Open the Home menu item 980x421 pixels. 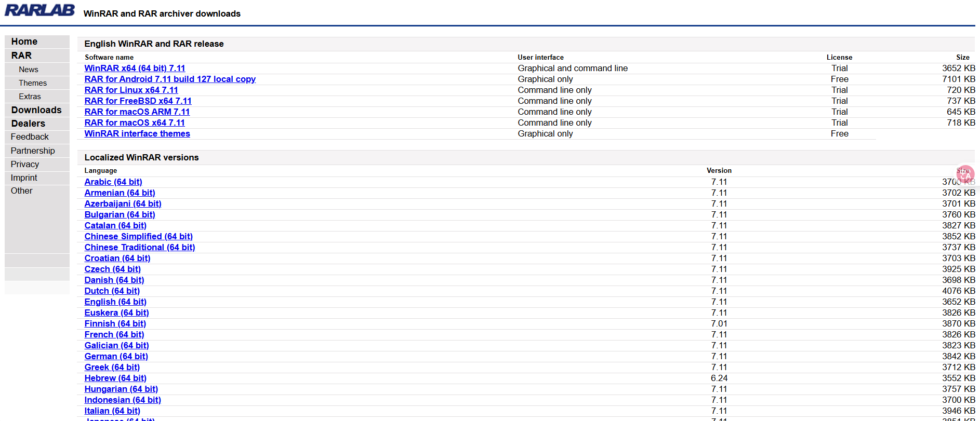point(24,42)
